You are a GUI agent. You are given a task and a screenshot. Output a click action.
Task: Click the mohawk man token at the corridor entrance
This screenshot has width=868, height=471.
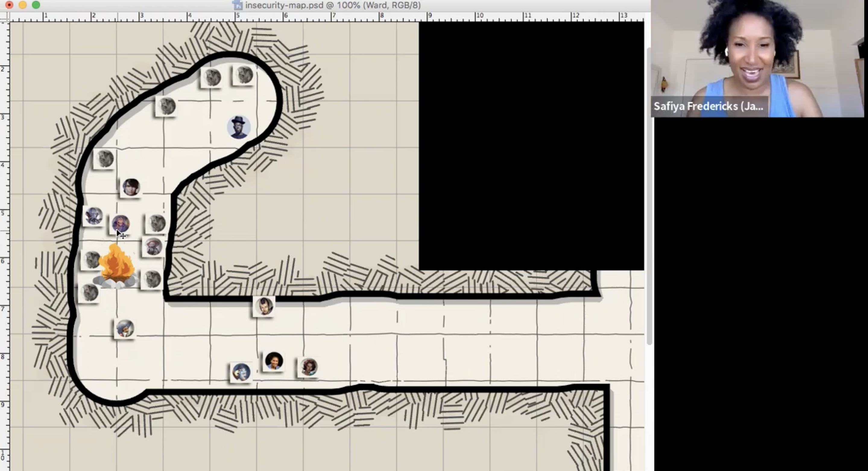[x=264, y=306]
